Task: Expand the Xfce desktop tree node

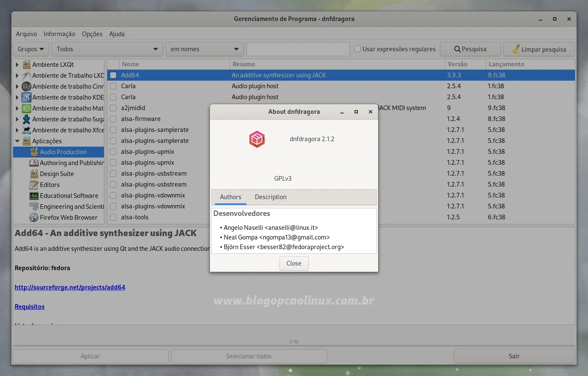Action: [17, 130]
